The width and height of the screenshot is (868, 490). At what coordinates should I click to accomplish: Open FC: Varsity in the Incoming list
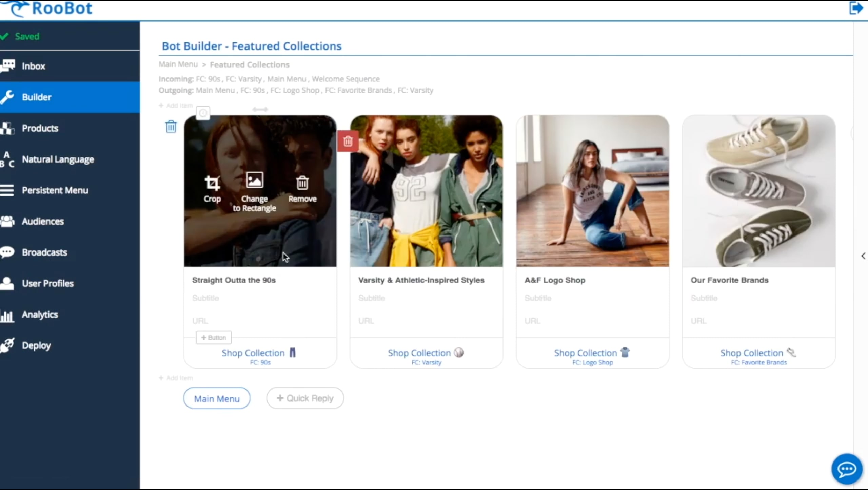point(244,79)
